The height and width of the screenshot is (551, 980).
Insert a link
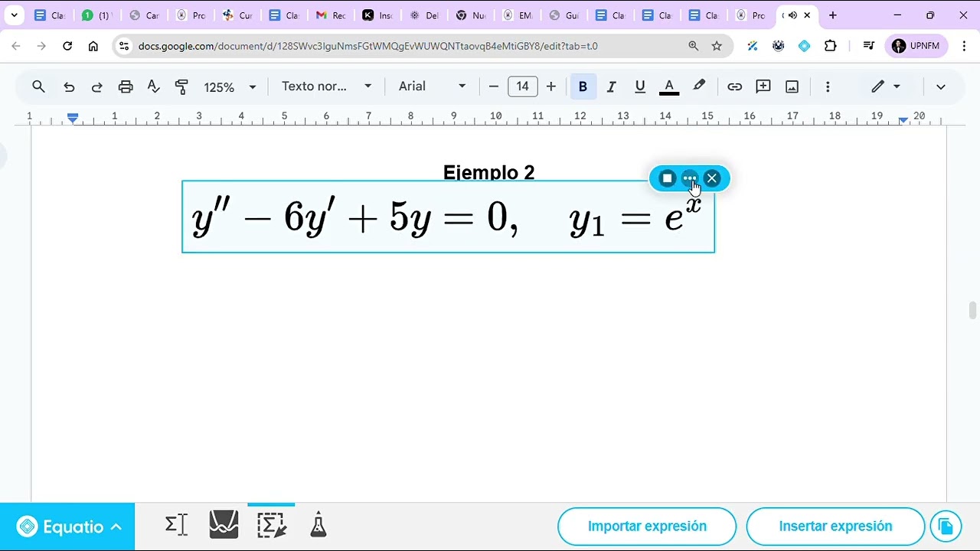point(734,86)
